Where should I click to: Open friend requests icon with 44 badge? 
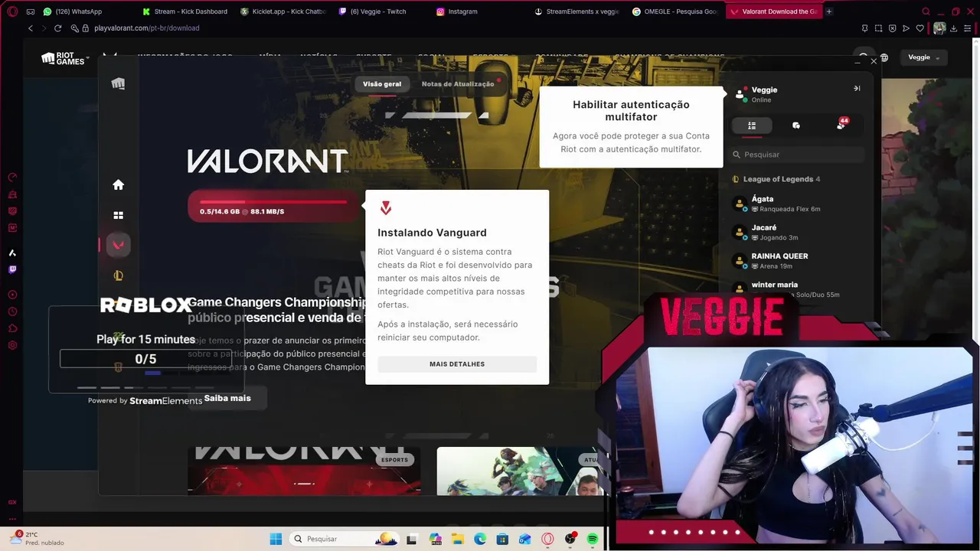[841, 125]
